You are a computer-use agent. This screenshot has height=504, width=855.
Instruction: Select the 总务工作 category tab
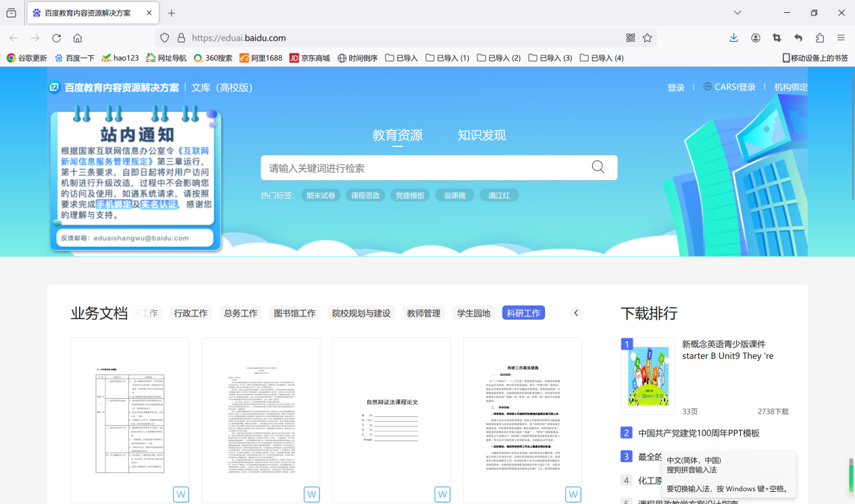(240, 313)
